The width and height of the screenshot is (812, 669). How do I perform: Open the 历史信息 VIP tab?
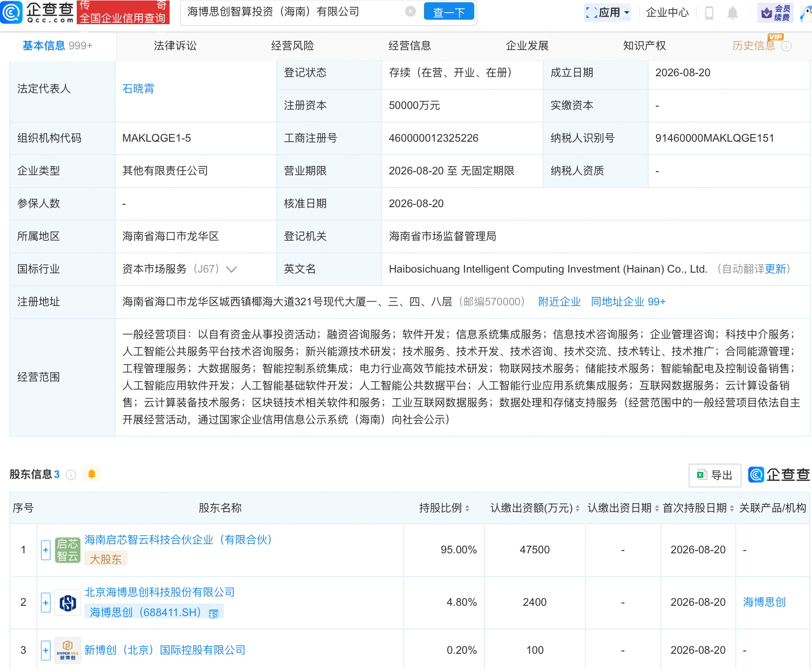(x=754, y=46)
